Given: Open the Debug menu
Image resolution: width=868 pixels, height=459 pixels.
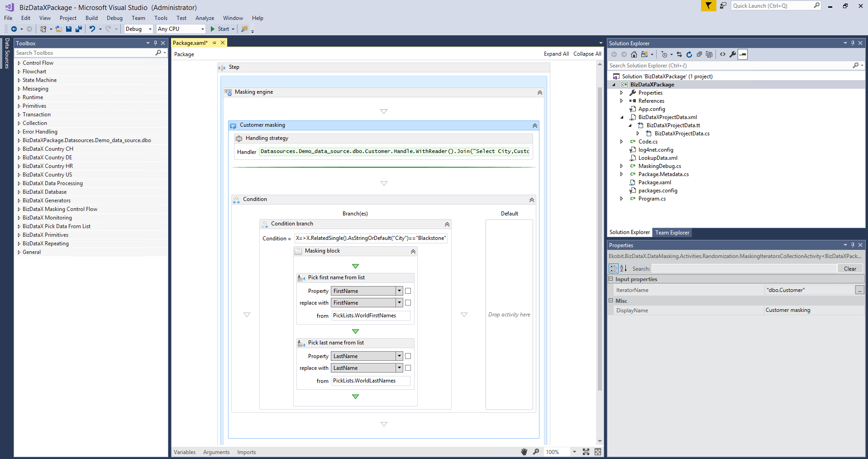Looking at the screenshot, I should point(114,18).
